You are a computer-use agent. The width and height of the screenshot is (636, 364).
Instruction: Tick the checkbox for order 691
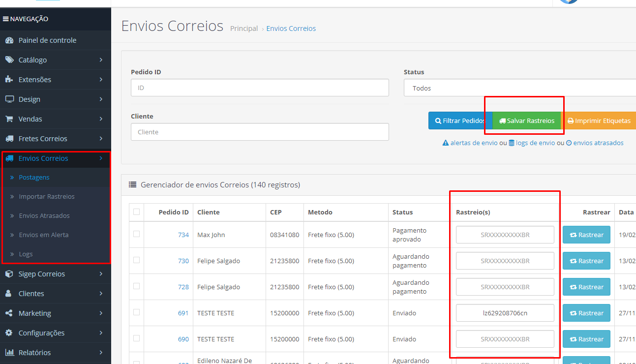(136, 312)
